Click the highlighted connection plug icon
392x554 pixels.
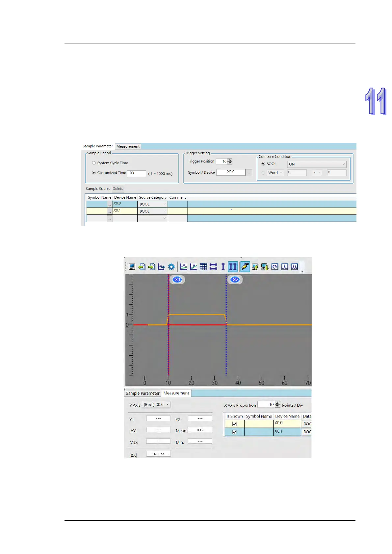pyautogui.click(x=245, y=267)
